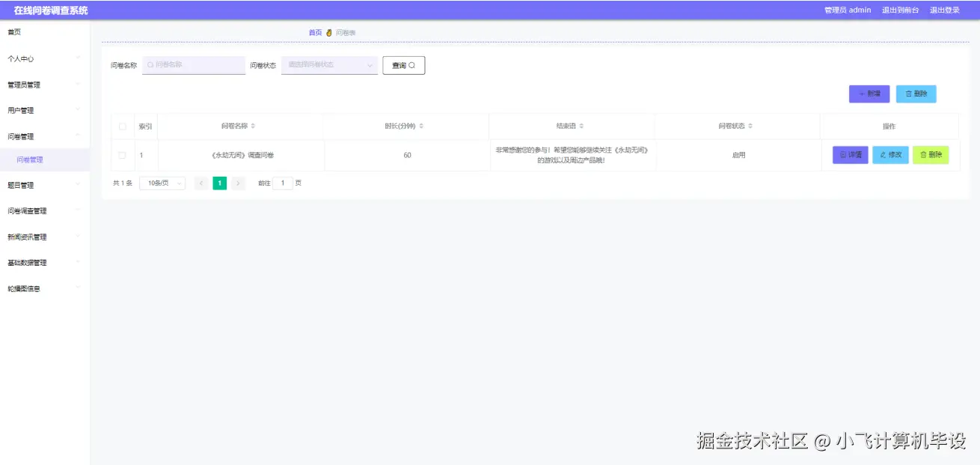Screen dimensions: 980x465
Task: Sort by 时长(分钟) column sort icon
Action: point(421,126)
